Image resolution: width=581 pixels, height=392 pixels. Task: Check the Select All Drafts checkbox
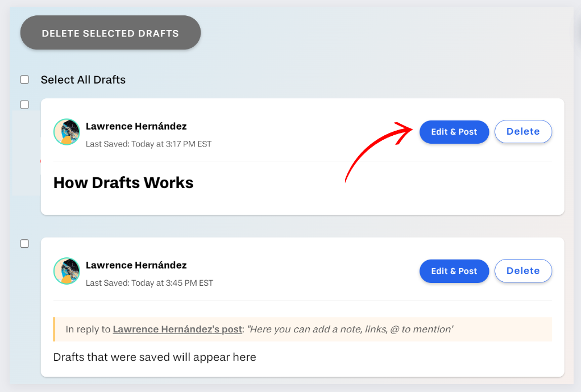(24, 80)
